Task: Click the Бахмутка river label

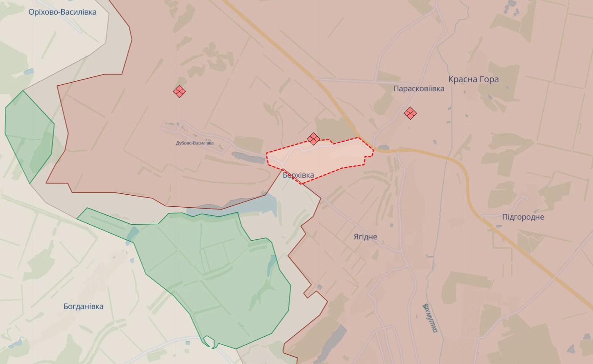Action: click(430, 318)
